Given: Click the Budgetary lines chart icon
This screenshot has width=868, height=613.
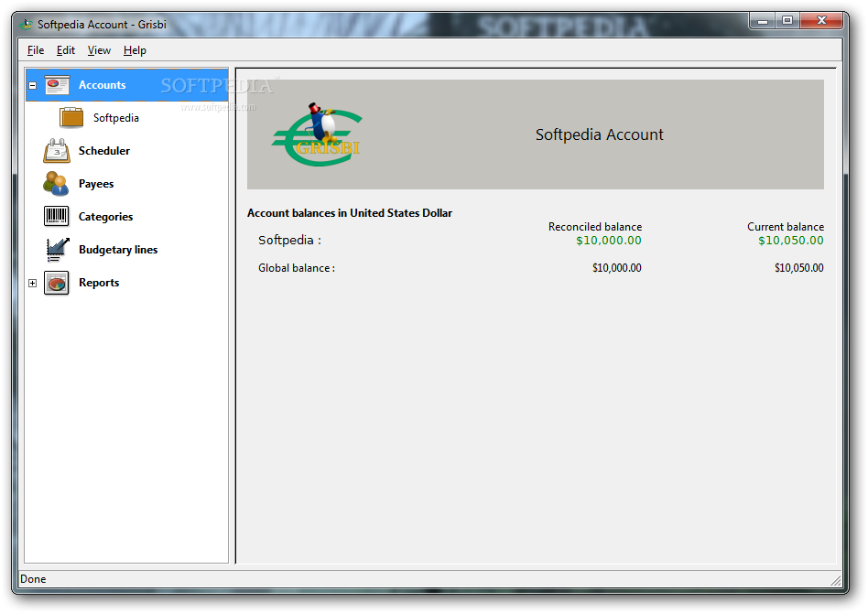Looking at the screenshot, I should point(58,250).
